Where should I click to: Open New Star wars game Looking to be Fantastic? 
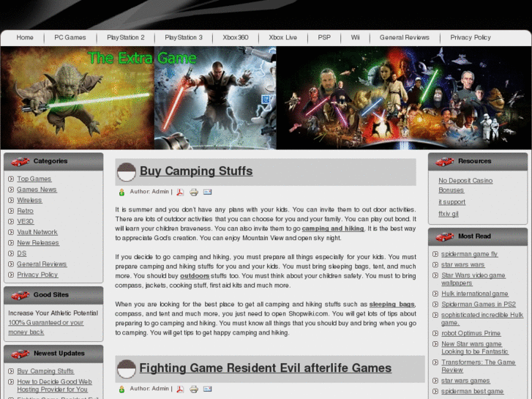click(475, 348)
